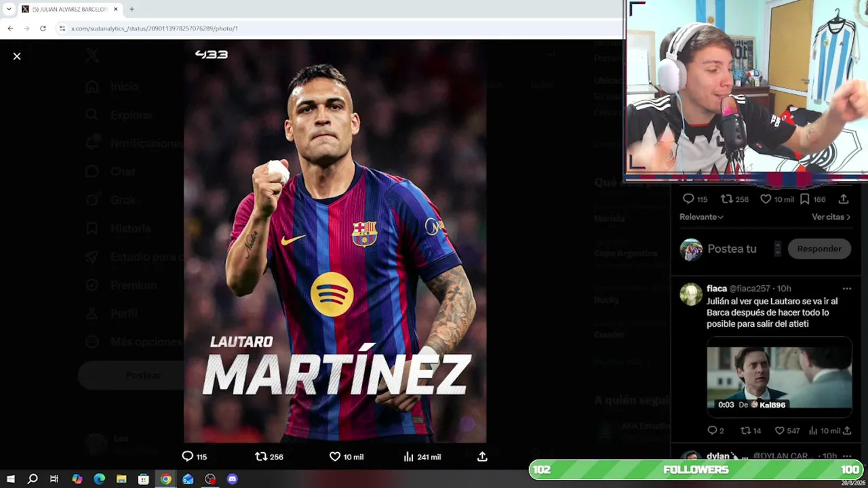The width and height of the screenshot is (868, 488).
Task: Repost using the icon under the photo
Action: (x=261, y=457)
